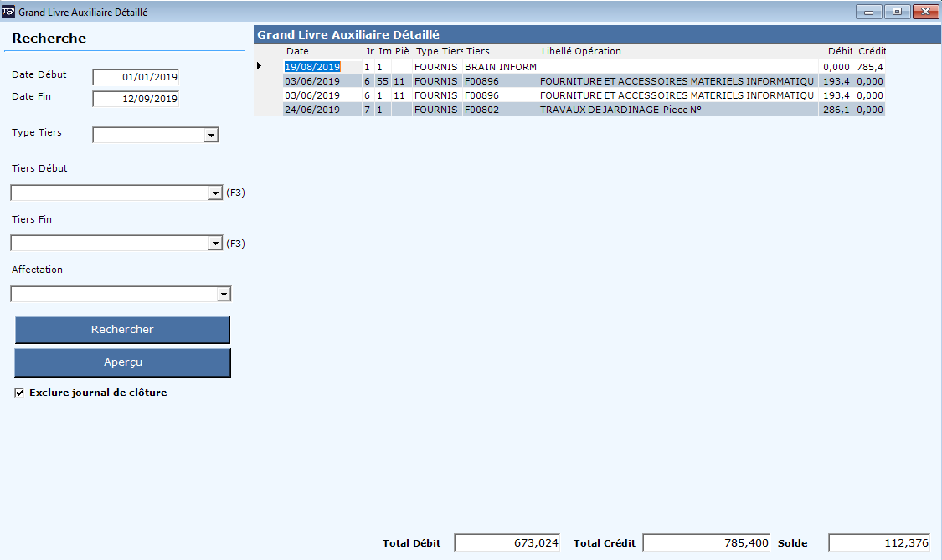This screenshot has width=942, height=560.
Task: Expand the Tiers Début combo box
Action: (x=216, y=193)
